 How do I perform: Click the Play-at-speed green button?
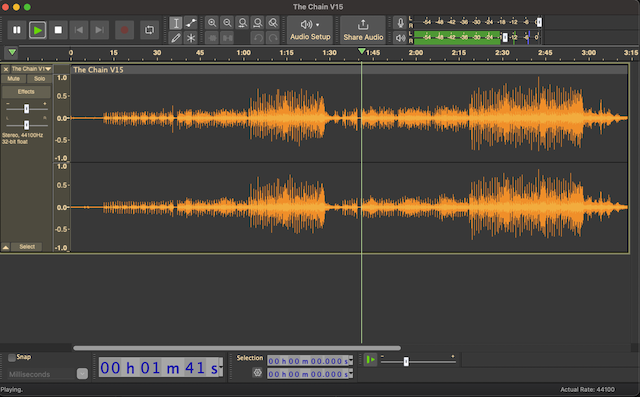[x=370, y=360]
